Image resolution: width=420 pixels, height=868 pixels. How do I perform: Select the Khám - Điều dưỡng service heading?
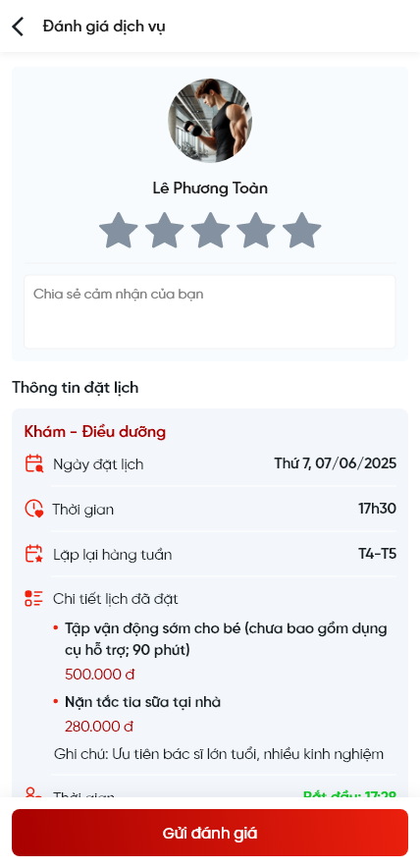94,432
